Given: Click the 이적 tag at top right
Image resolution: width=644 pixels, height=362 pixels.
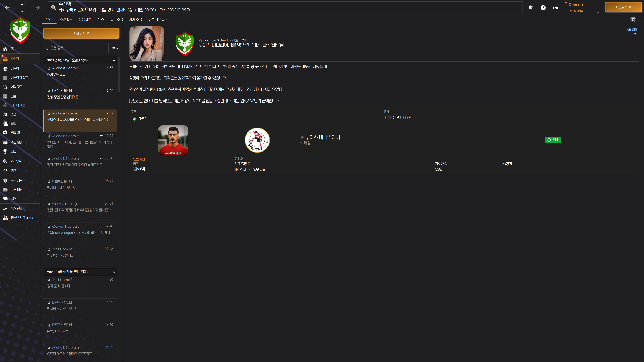Looking at the screenshot, I should coord(632,30).
